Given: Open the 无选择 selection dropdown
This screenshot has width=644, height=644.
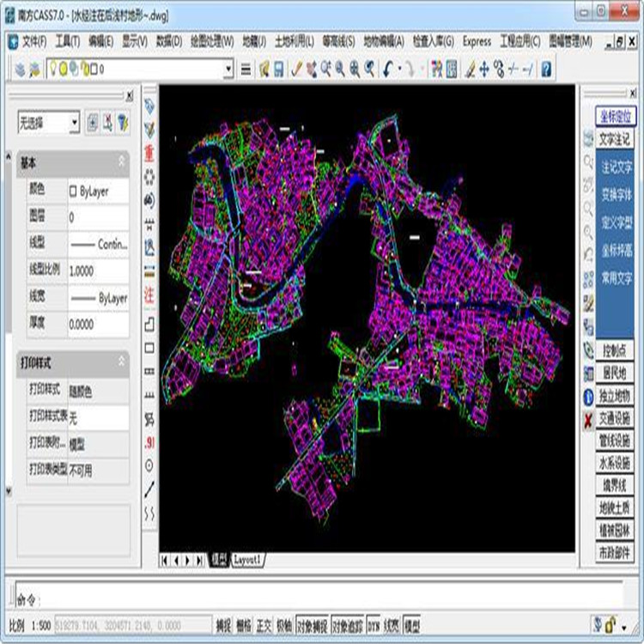Looking at the screenshot, I should 75,123.
